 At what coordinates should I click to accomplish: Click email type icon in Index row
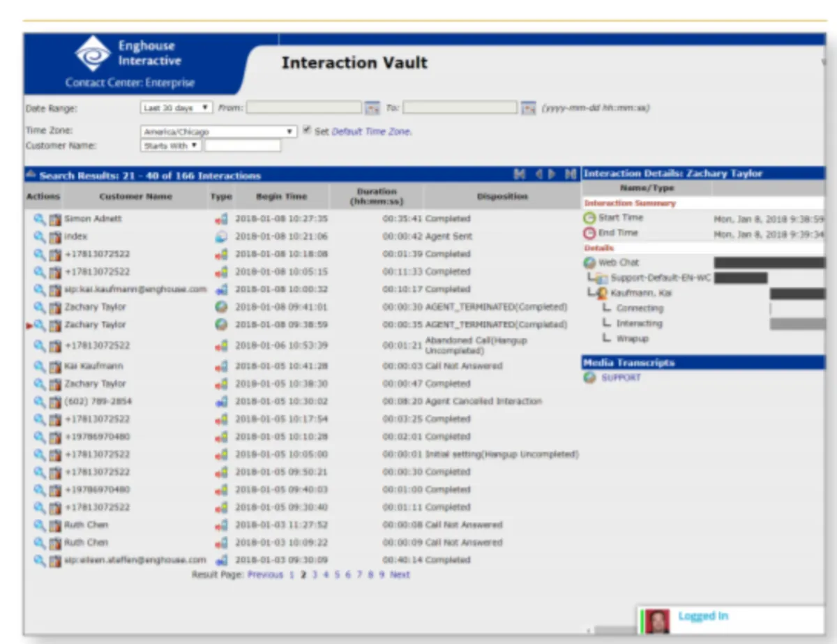tap(221, 237)
